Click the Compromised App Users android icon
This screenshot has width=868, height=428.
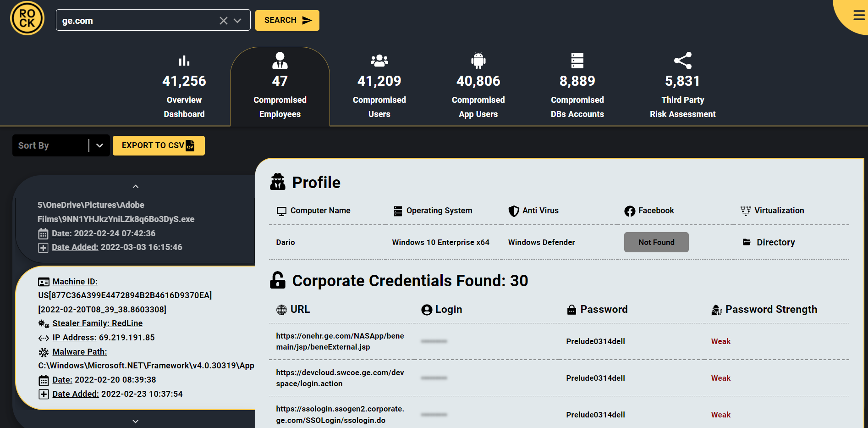tap(478, 61)
